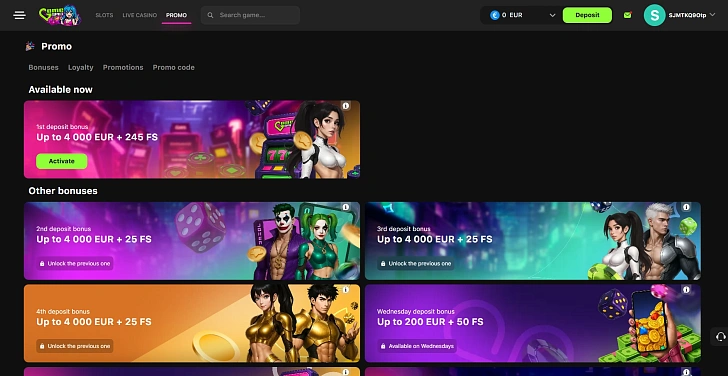Click Unlock the previous one on the 3rd bonus
728x376 pixels.
[x=416, y=264]
